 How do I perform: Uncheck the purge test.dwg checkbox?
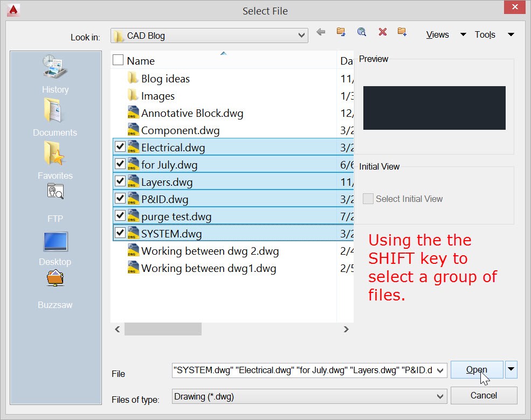coord(120,216)
